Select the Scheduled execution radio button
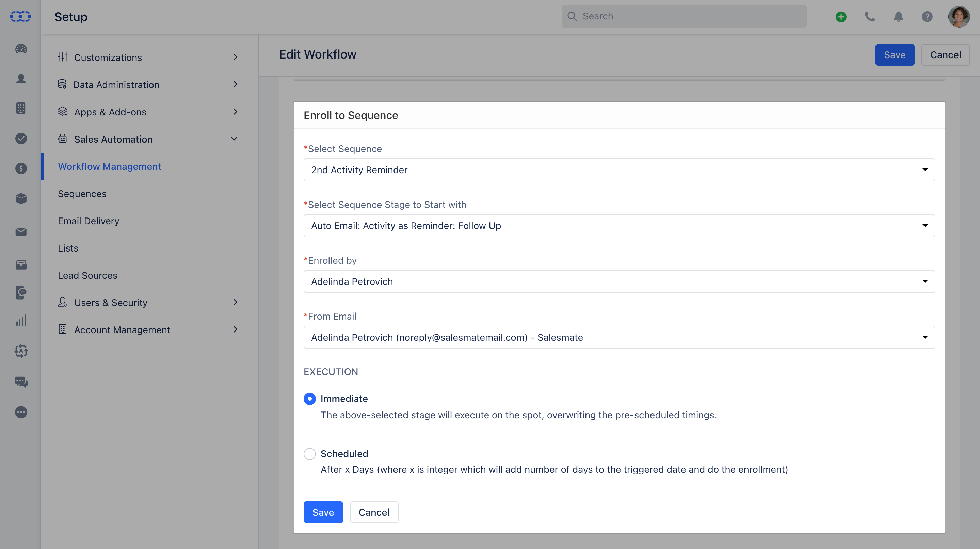This screenshot has width=980, height=549. point(309,453)
